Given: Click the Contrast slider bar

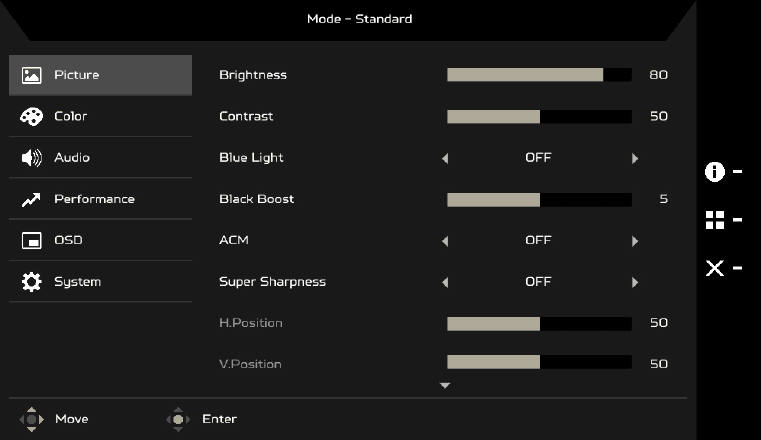Looking at the screenshot, I should [539, 116].
